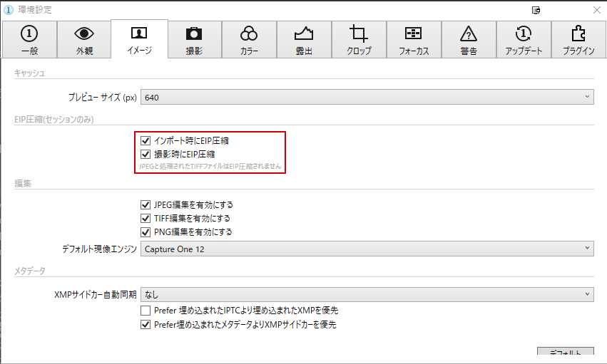Screen dimensions: 607x364
Task: Open the 一般 (General) preferences icon
Action: pyautogui.click(x=29, y=33)
